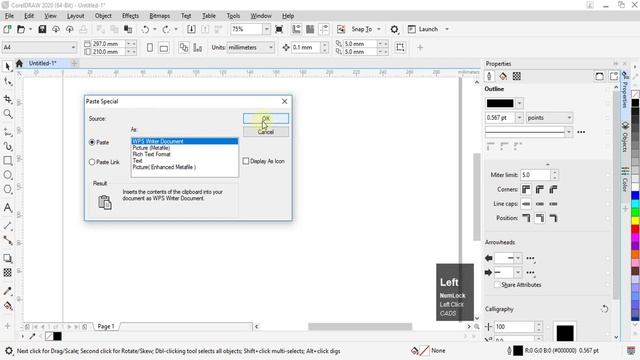Screen dimensions: 640x360
Task: Select the Interactive Fill tool
Action: pos(8,306)
